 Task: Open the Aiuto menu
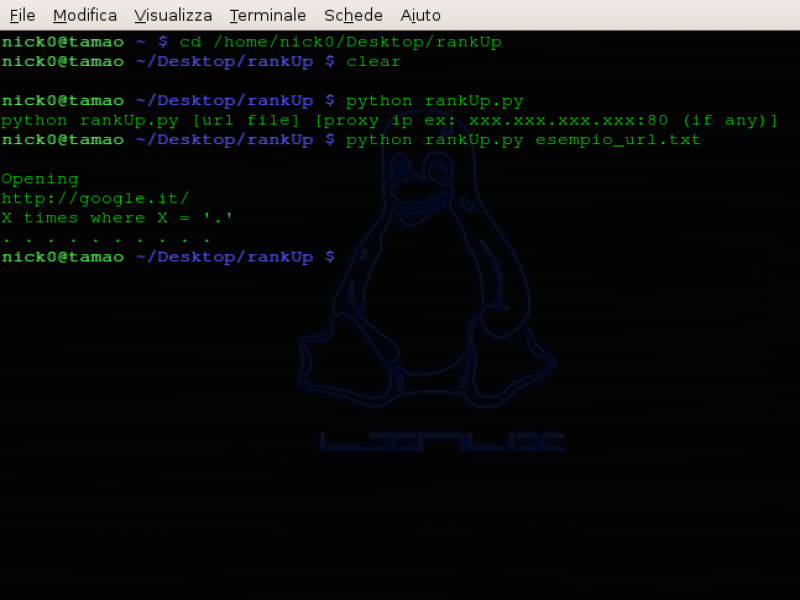pos(420,15)
